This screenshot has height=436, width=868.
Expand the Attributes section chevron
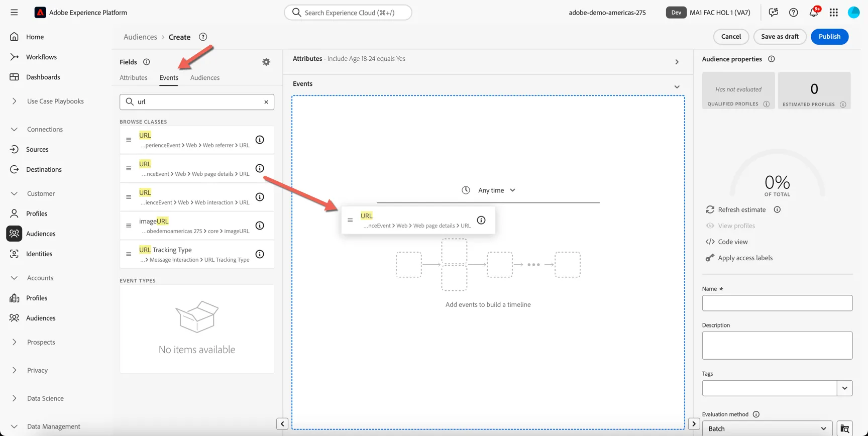677,62
